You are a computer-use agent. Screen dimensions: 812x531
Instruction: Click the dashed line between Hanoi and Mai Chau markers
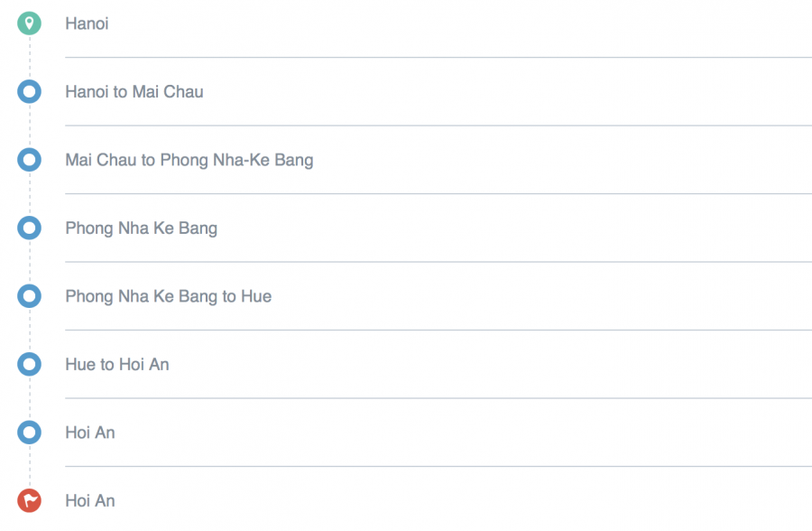click(30, 58)
